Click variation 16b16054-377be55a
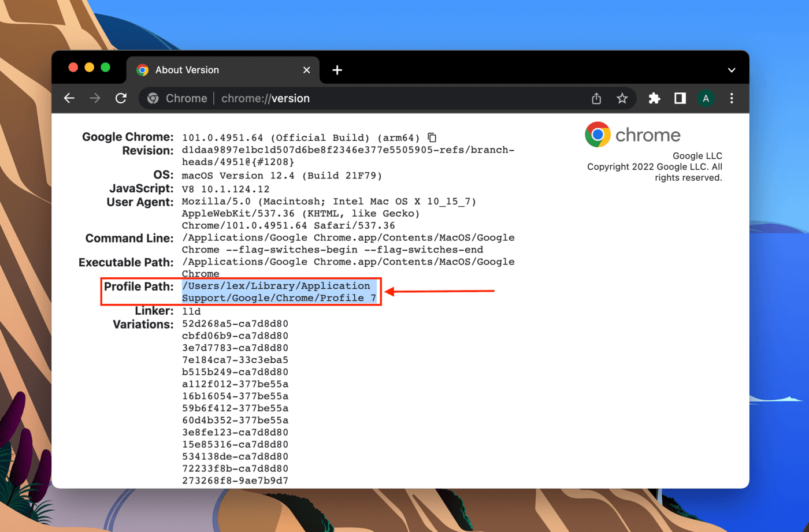This screenshot has width=809, height=532. (235, 396)
